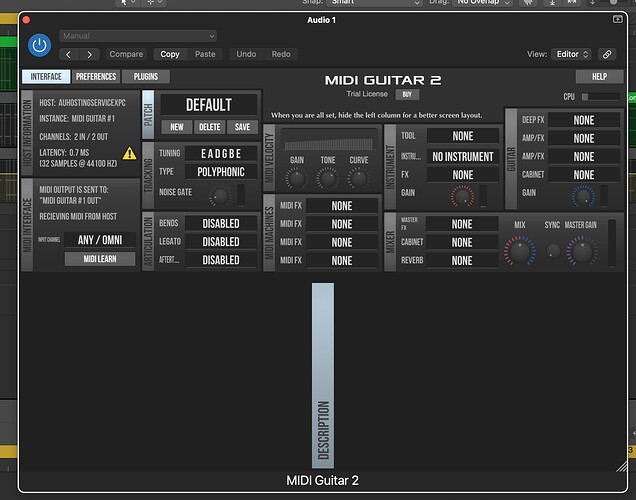Switch to the Interface tab
This screenshot has height=500, width=636.
click(46, 77)
